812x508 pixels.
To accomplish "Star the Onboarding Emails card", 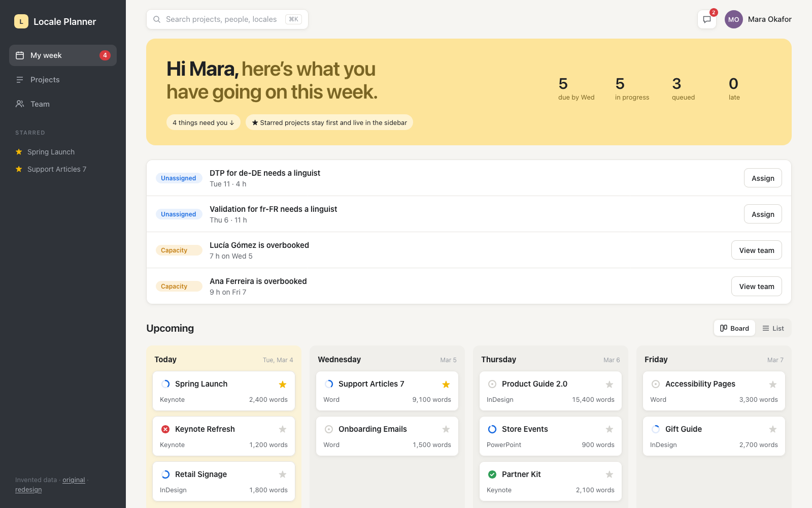I will (x=446, y=429).
